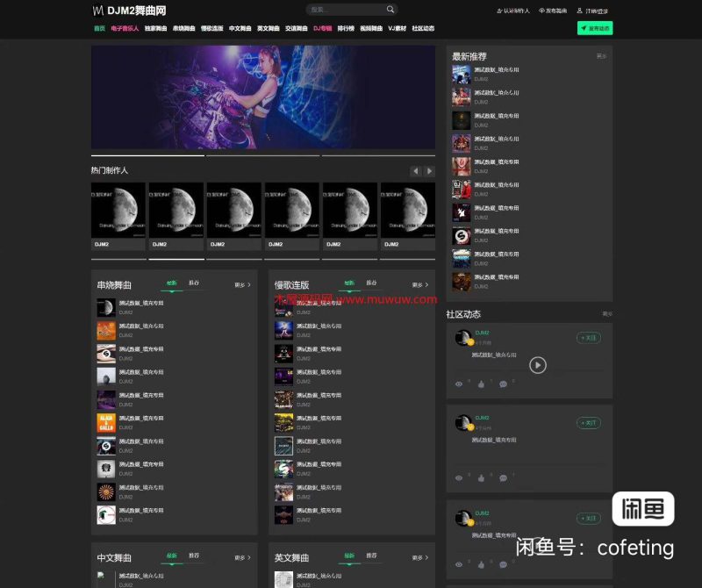Open 视频舞曲 in the navigation bar
Viewport: 702px width, 588px height.
371,28
